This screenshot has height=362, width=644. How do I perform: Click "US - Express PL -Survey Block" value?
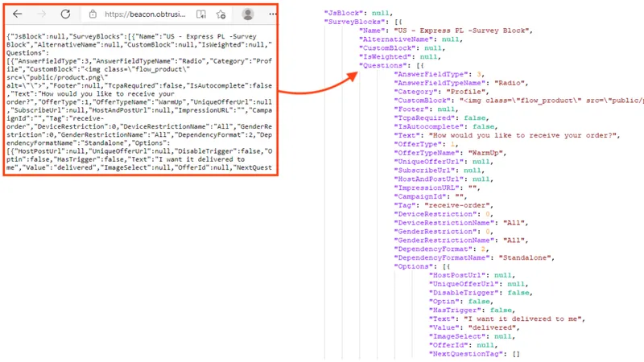pos(463,31)
